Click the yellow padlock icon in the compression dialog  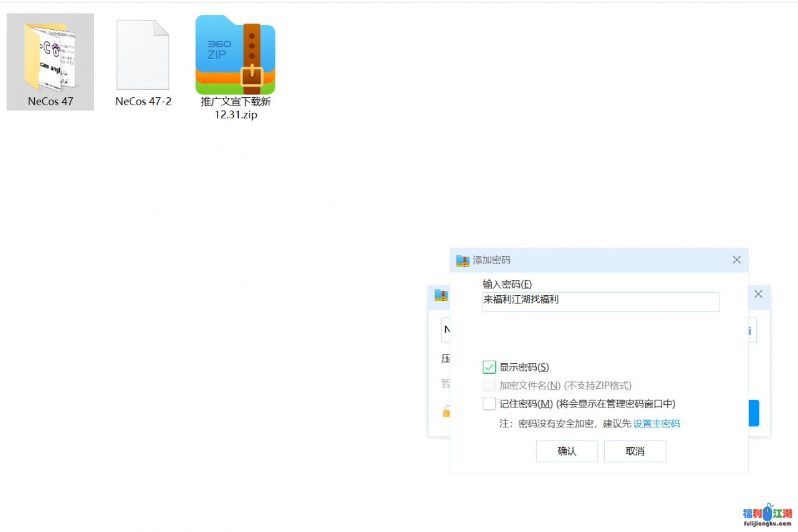(446, 412)
